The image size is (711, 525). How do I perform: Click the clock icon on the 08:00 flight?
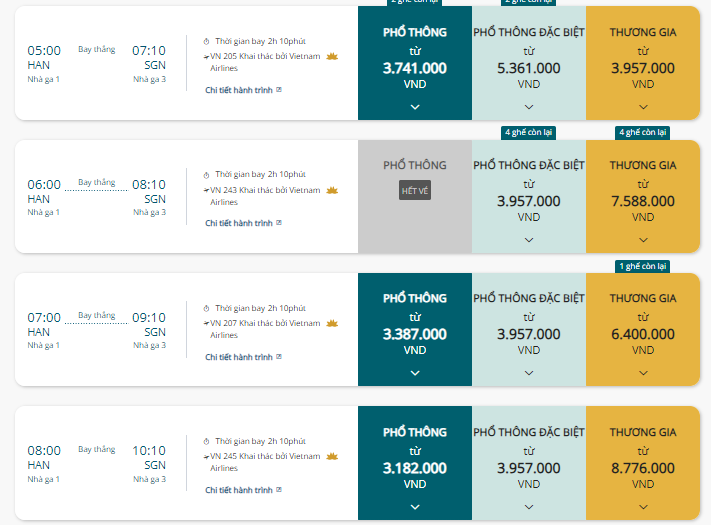[206, 441]
